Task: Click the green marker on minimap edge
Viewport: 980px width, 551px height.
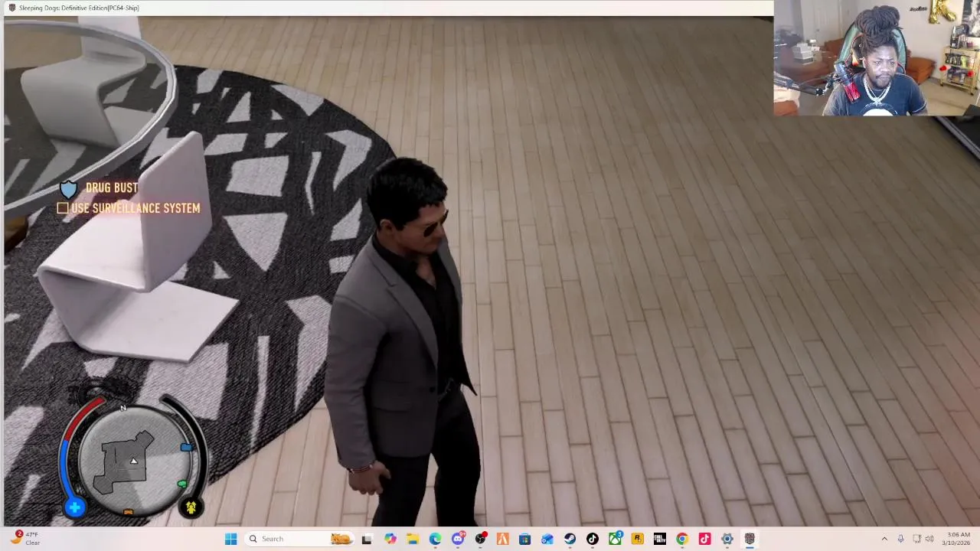Action: click(182, 484)
